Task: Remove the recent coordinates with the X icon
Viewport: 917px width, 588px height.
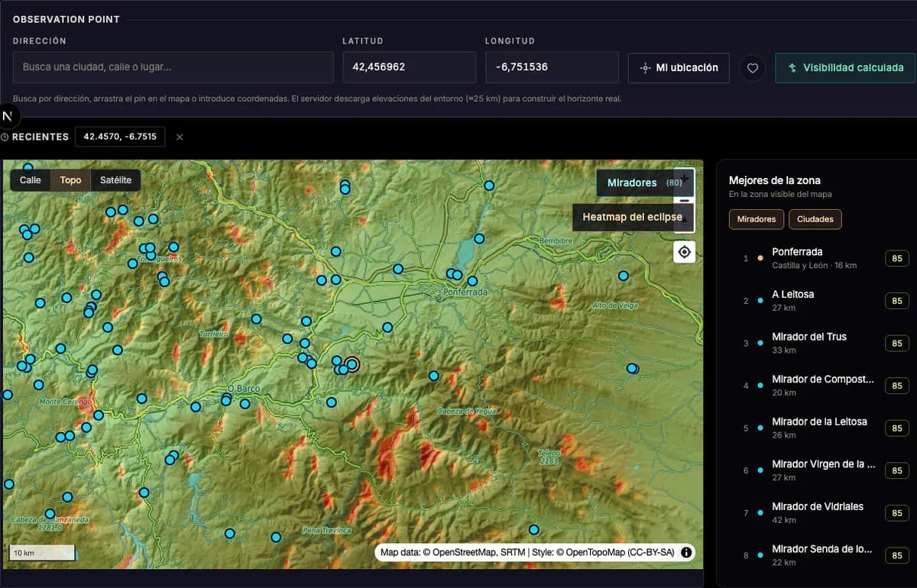Action: [x=180, y=137]
